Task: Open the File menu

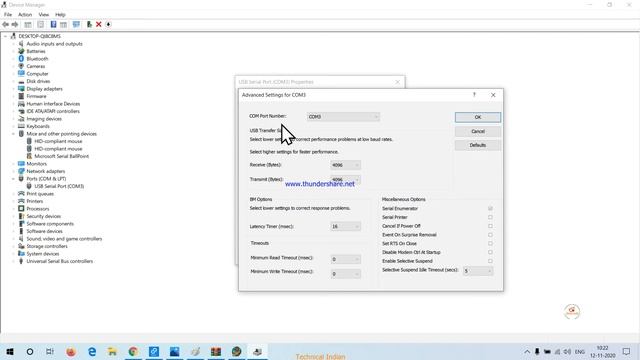Action: click(8, 15)
